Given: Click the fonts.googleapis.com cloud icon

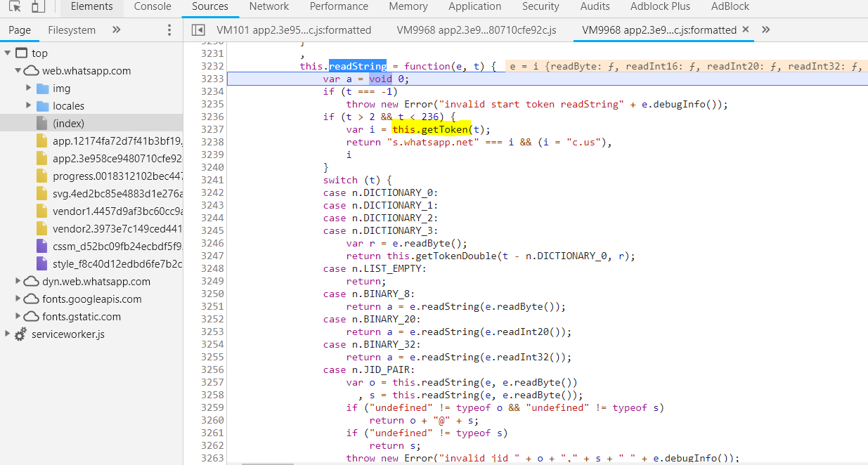Looking at the screenshot, I should coord(32,299).
